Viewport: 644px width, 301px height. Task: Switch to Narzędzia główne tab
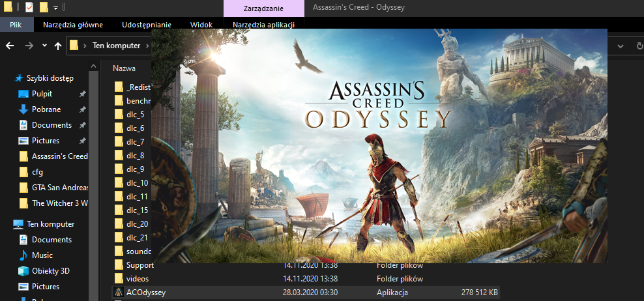pyautogui.click(x=73, y=25)
